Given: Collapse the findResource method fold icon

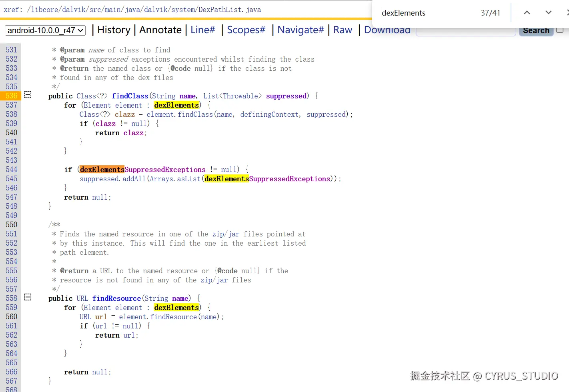Looking at the screenshot, I should click(x=27, y=297).
